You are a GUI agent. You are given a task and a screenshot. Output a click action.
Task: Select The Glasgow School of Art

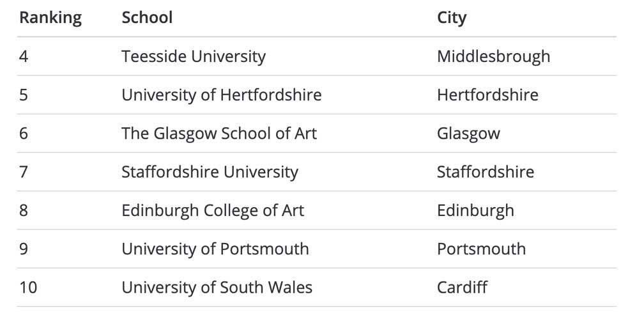pos(218,134)
